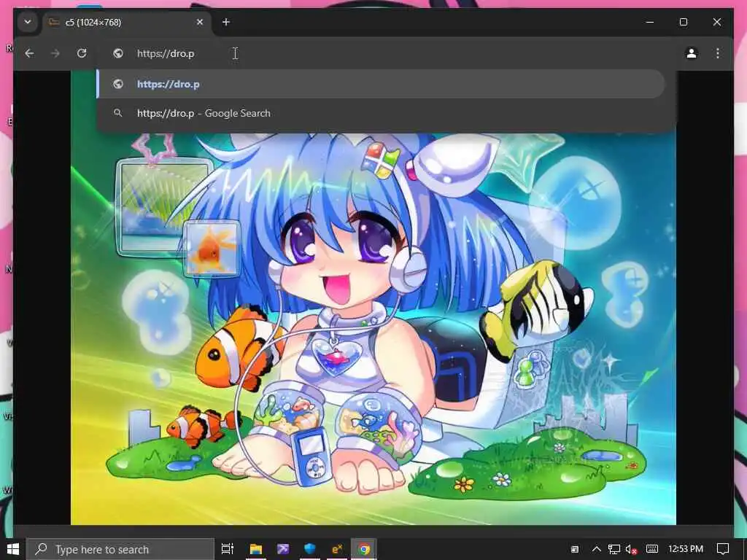Click the network status tray icon
747x560 pixels.
[x=614, y=550]
